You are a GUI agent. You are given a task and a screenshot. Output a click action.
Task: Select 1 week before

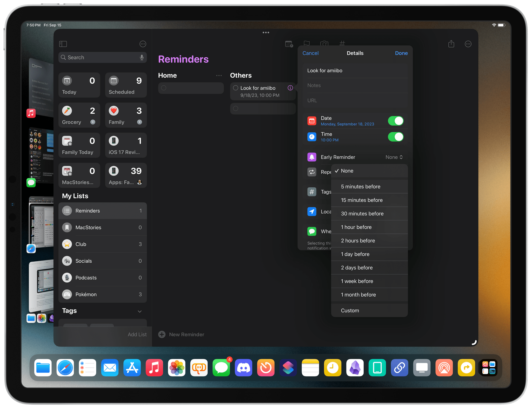(369, 281)
